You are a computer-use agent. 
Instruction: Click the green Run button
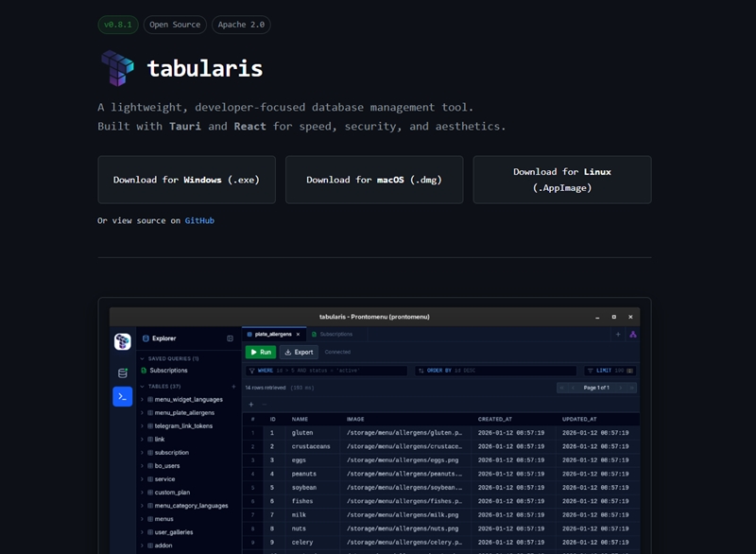point(261,352)
